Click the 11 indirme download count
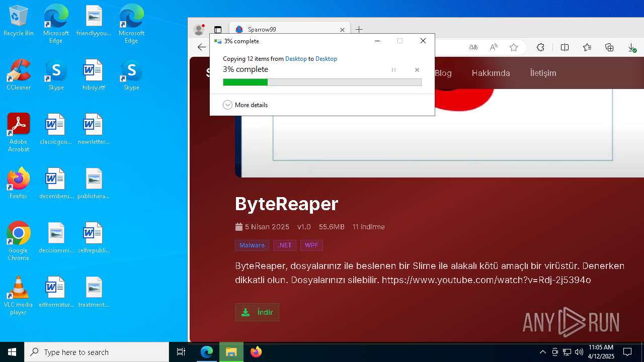 368,227
